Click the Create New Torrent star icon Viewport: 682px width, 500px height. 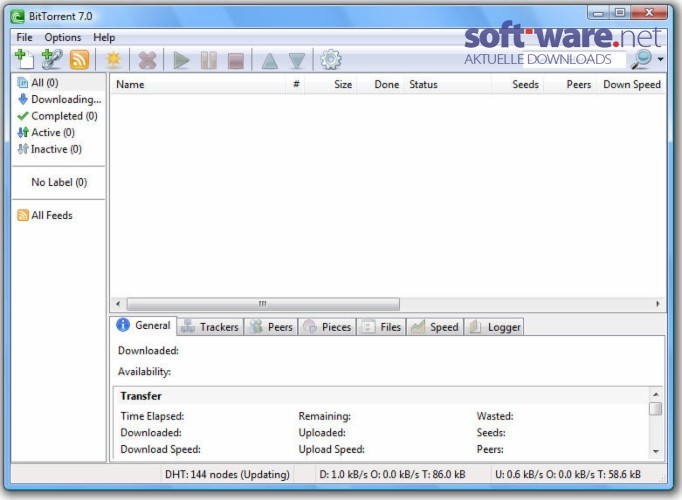pos(114,60)
